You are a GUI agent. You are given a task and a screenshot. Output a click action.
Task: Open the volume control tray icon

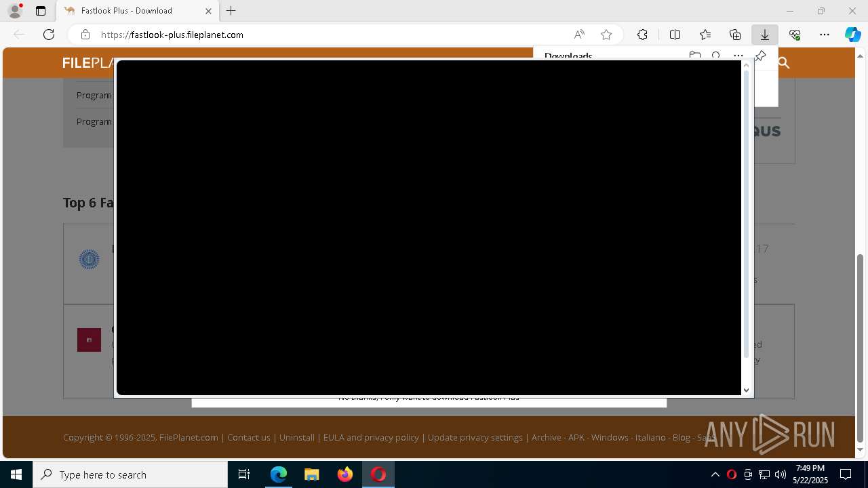coord(781,474)
